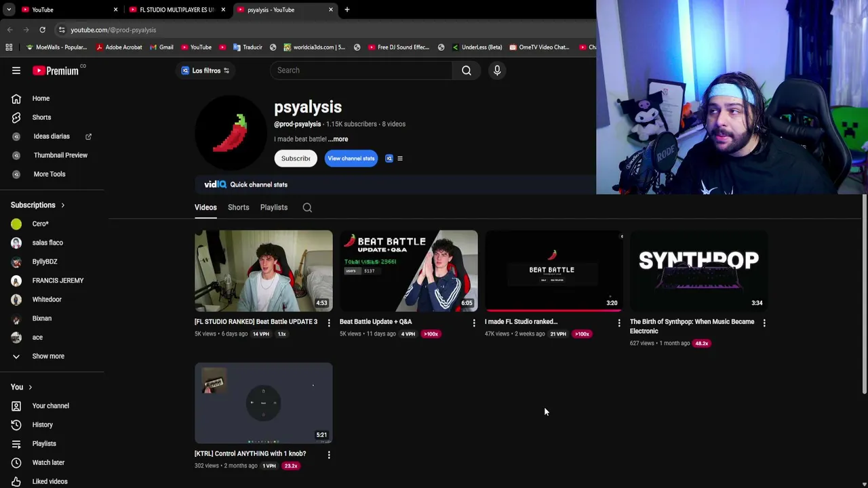Open the browser tab search dropdown arrow
The height and width of the screenshot is (488, 868).
coord(9,9)
